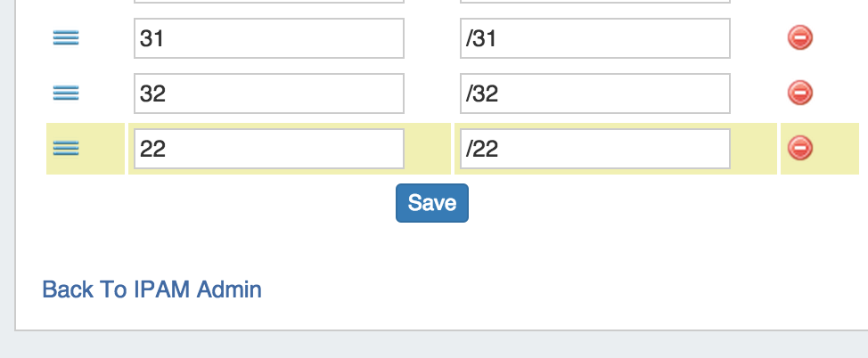Edit the name field containing 32
This screenshot has height=358, width=868.
click(x=268, y=93)
